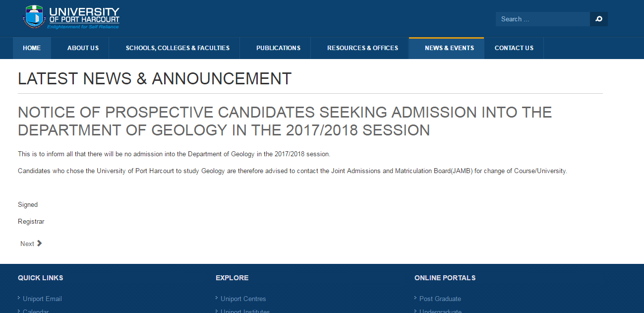Focus the Search text field
644x313 pixels.
pos(543,19)
